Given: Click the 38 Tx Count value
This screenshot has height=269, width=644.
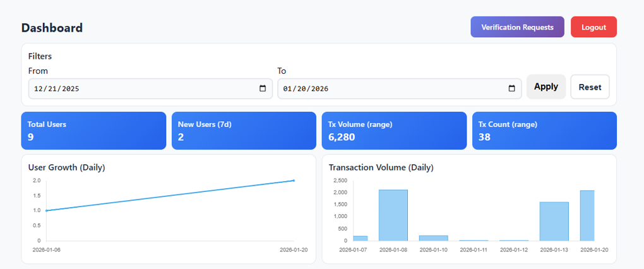Looking at the screenshot, I should coord(485,137).
